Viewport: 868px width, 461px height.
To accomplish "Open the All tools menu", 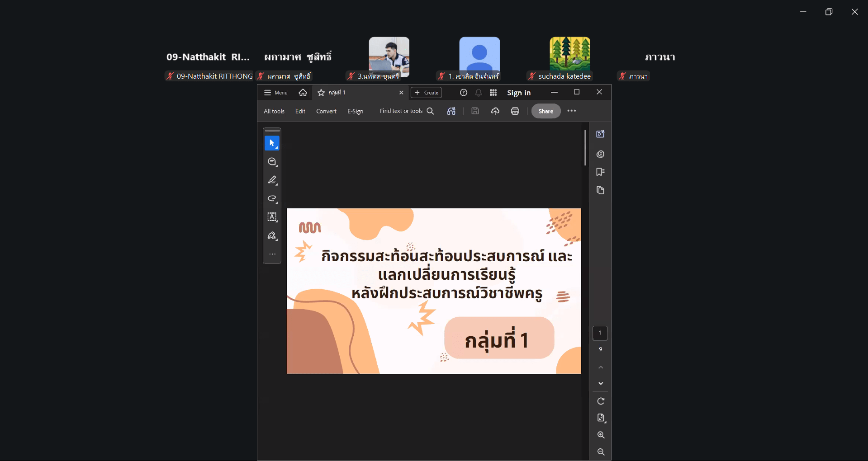I will (x=274, y=111).
